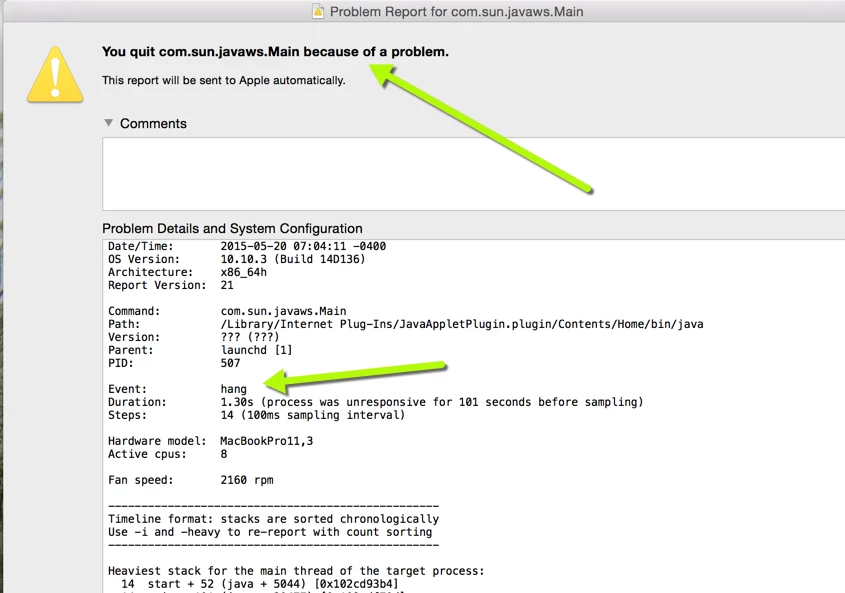
Task: Click the "Hardware model:" field label
Action: tap(157, 441)
